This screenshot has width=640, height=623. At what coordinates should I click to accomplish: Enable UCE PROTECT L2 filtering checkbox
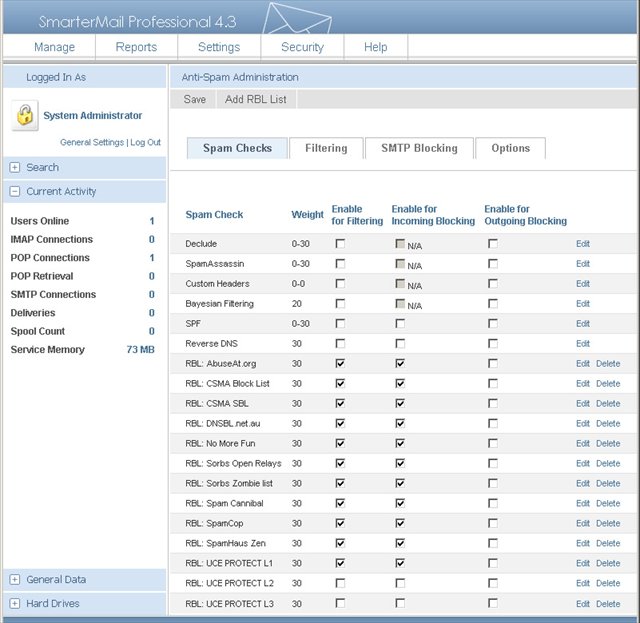tap(340, 583)
